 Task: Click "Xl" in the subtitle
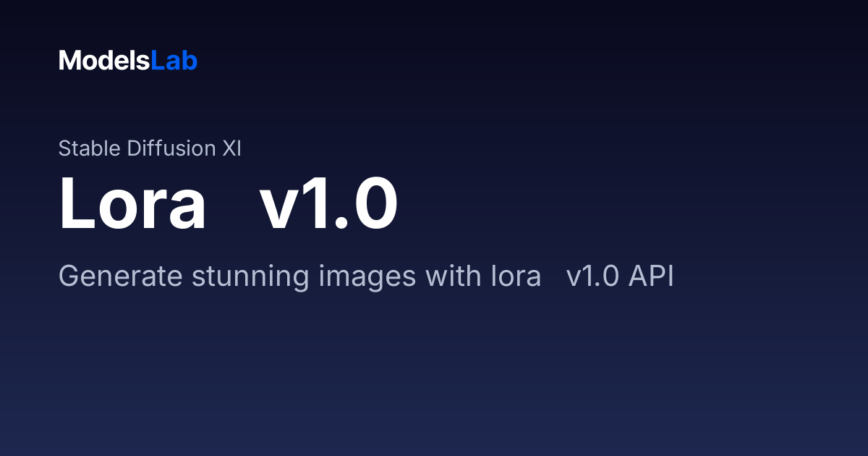click(231, 148)
